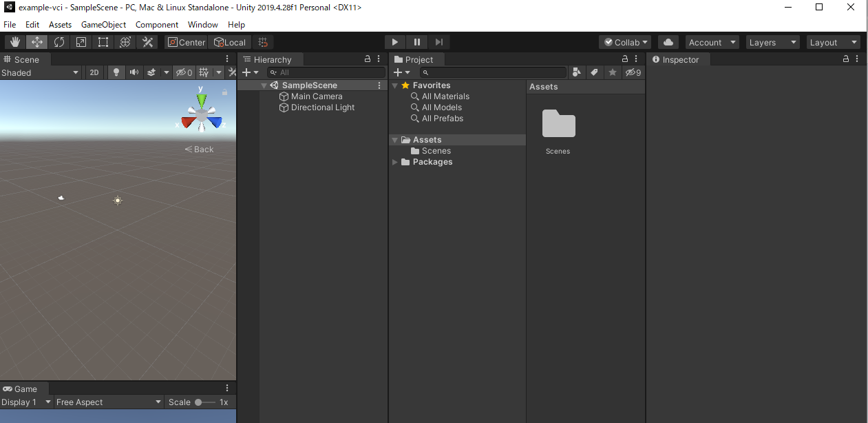This screenshot has width=868, height=423.
Task: Toggle scene audio speaker icon
Action: (x=134, y=72)
